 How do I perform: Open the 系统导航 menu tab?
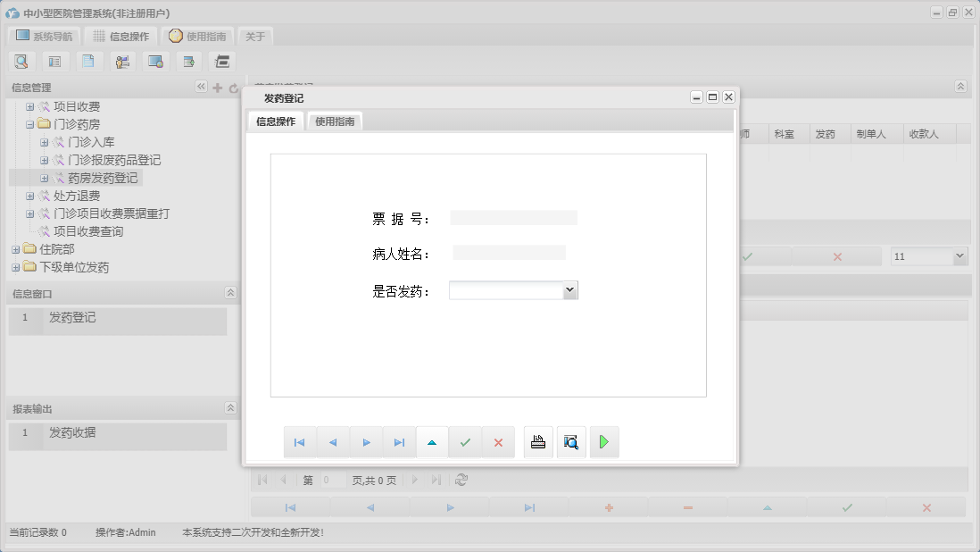click(46, 36)
